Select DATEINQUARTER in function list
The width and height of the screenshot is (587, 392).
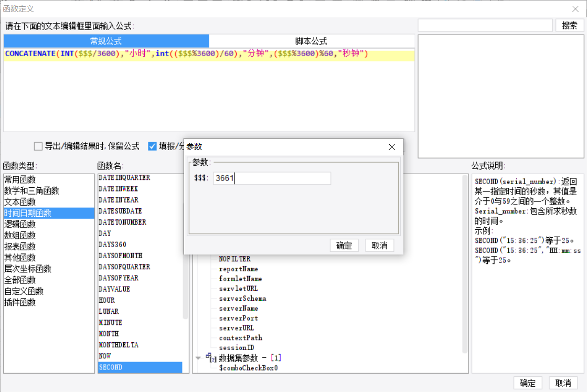[140, 178]
